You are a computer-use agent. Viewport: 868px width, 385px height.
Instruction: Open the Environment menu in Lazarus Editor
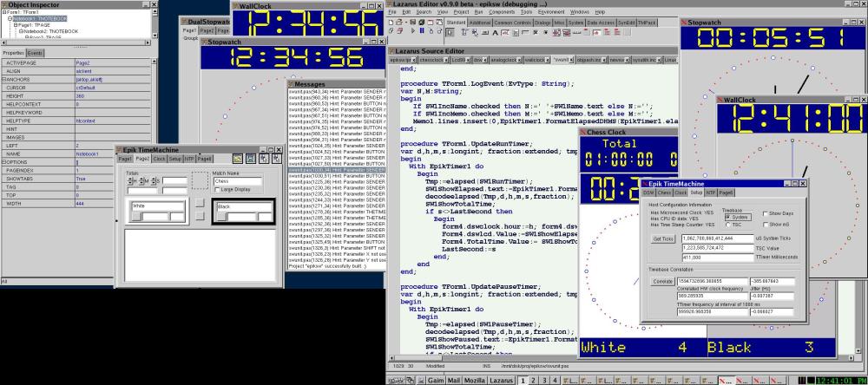(551, 11)
